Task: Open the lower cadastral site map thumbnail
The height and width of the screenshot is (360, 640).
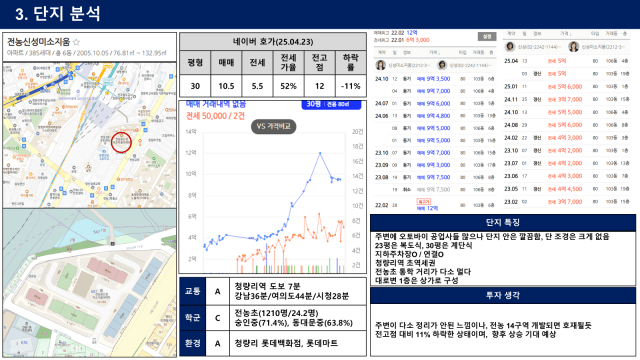Action: point(89,283)
